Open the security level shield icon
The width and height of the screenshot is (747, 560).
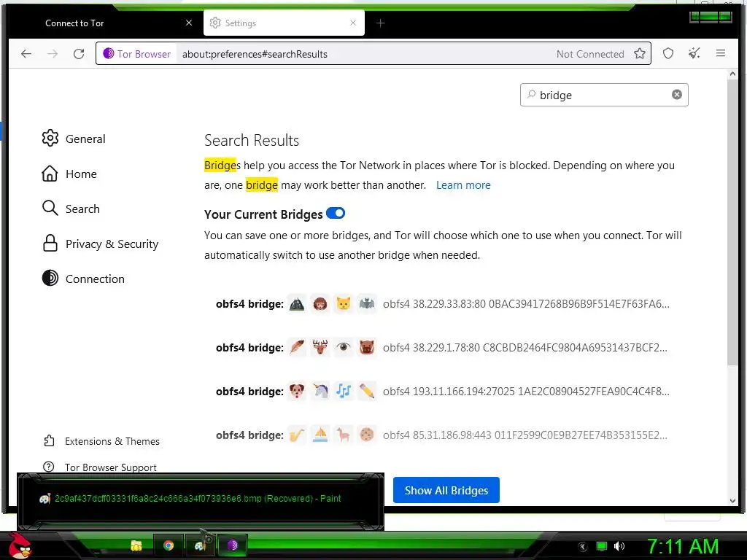(668, 53)
